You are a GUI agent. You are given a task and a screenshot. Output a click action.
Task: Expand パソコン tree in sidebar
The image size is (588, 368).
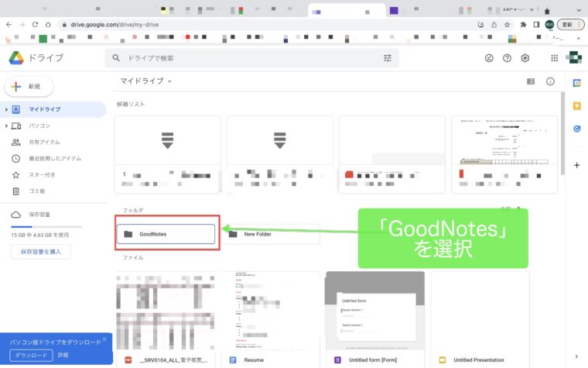pyautogui.click(x=6, y=126)
